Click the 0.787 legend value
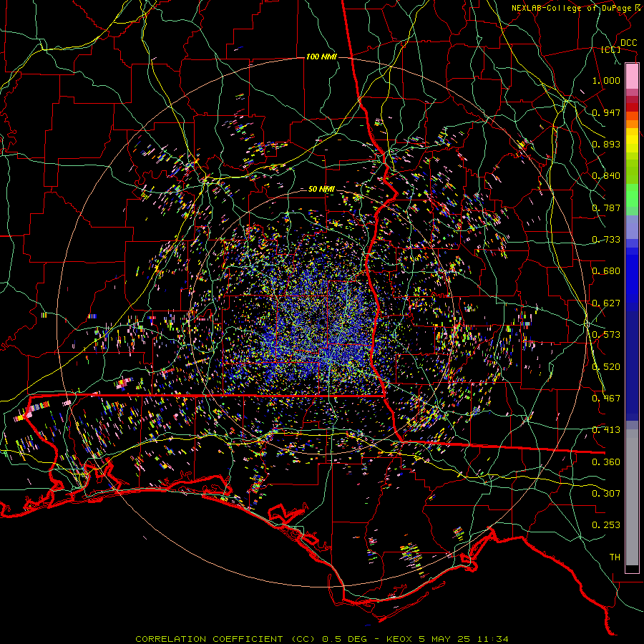This screenshot has width=644, height=644. [x=606, y=208]
